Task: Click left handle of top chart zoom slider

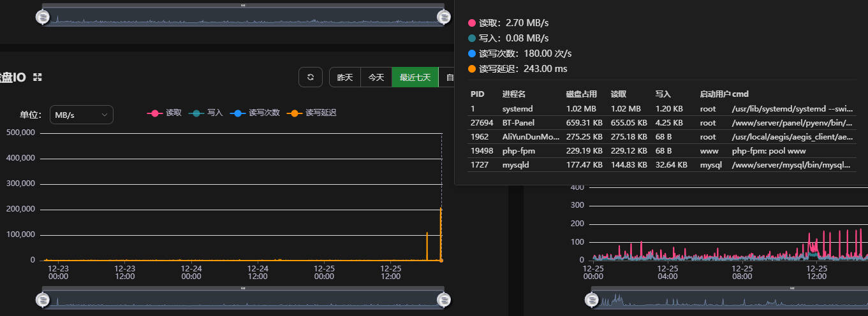Action: tap(43, 17)
